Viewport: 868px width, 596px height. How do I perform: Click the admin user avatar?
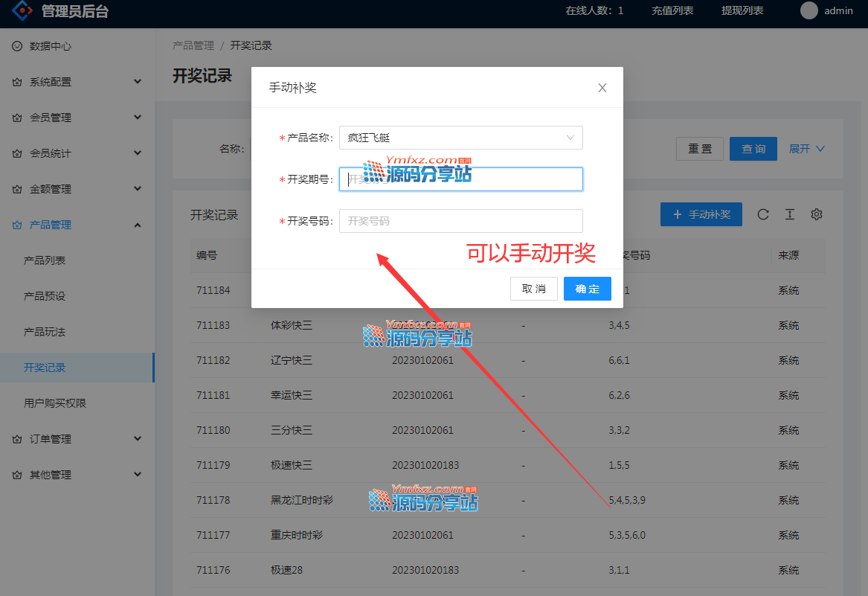tap(809, 10)
